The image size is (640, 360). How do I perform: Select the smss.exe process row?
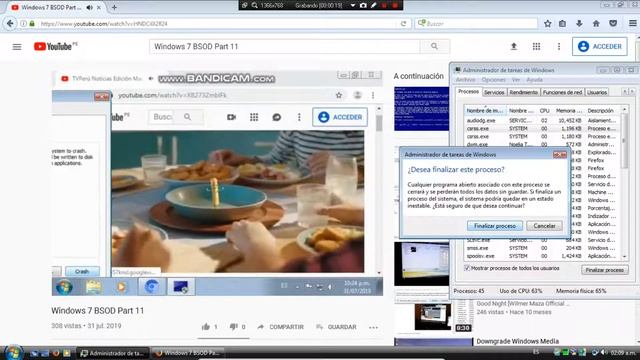(x=542, y=248)
